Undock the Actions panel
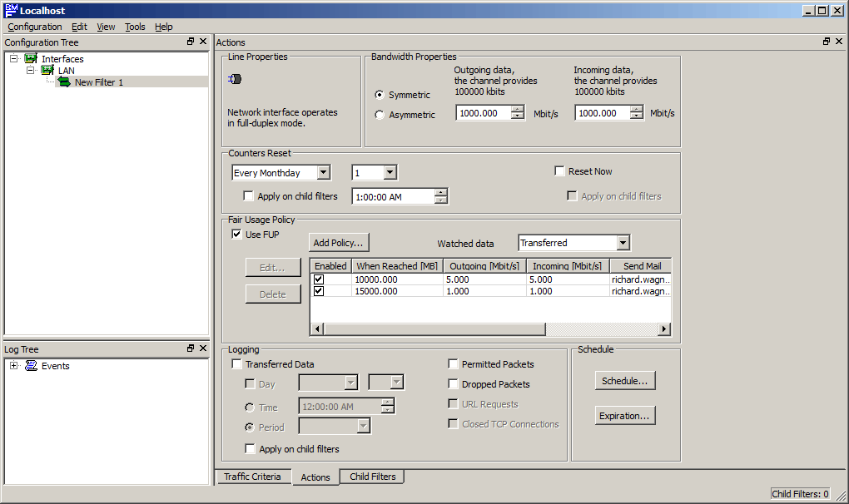Screen dimensions: 849x504 [827, 42]
